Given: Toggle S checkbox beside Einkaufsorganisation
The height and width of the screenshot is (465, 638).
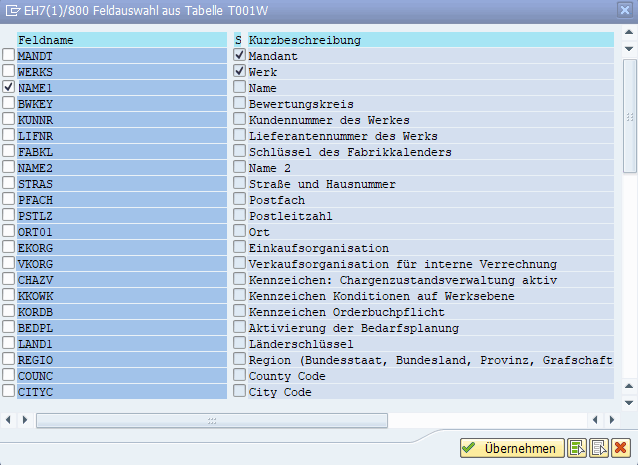Looking at the screenshot, I should click(x=240, y=247).
